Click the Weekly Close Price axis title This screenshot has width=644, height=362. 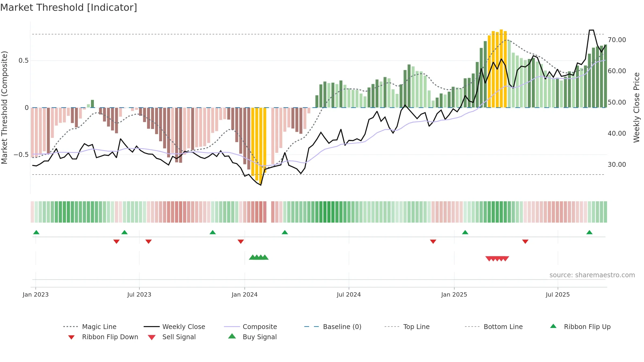coord(636,107)
